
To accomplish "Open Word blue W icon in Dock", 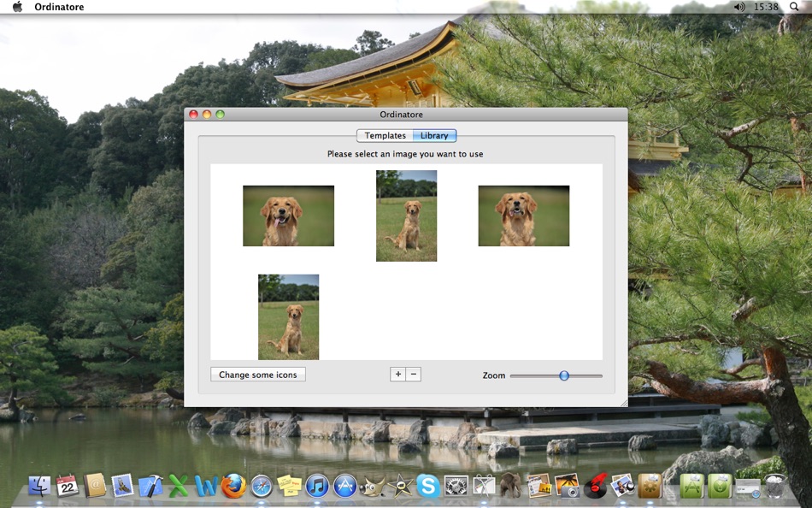I will pyautogui.click(x=206, y=487).
